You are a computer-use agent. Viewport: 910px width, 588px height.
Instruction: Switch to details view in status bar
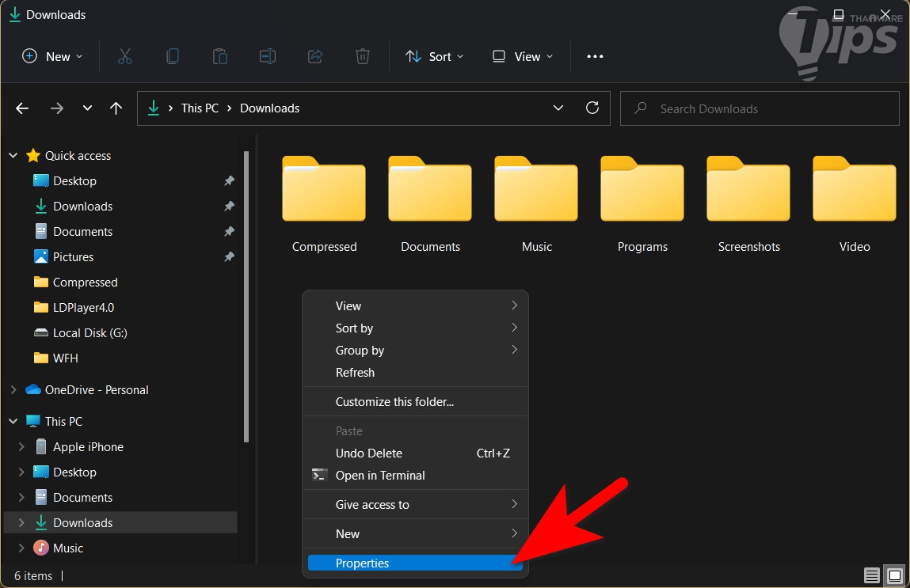click(x=871, y=575)
